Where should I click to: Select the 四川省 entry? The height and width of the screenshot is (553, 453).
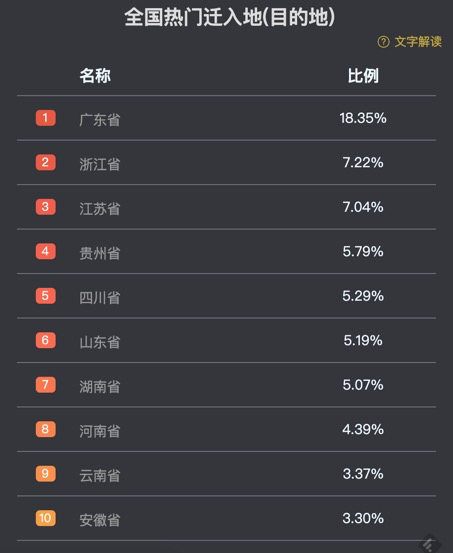point(100,298)
